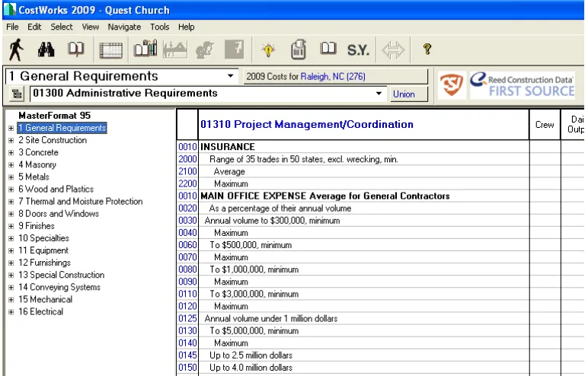Click the CSI logo
Screen dimensions: 588x376
click(452, 85)
